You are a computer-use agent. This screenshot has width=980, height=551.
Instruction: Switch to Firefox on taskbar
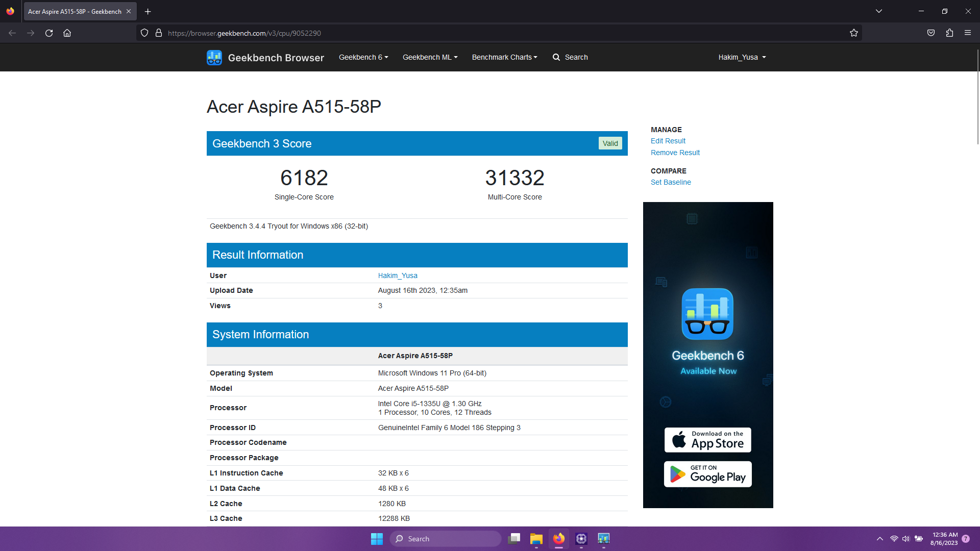tap(559, 539)
